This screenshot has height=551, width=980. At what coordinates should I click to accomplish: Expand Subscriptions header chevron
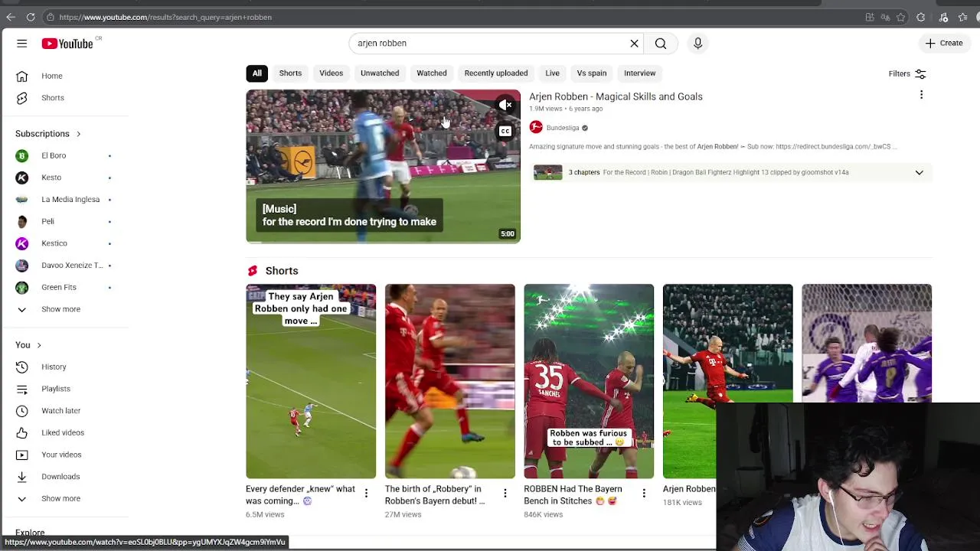(x=78, y=134)
